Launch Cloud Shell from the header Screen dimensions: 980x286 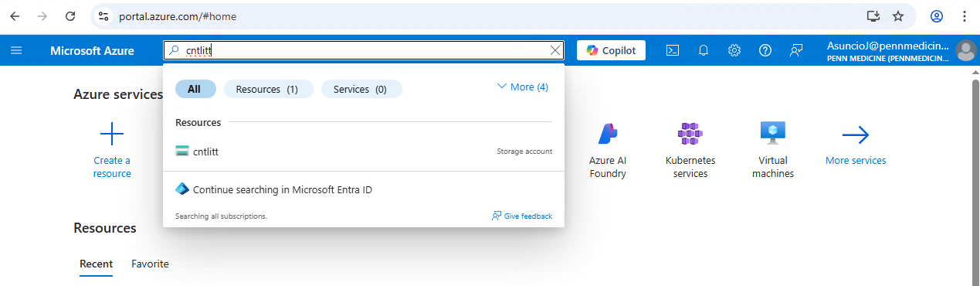pyautogui.click(x=673, y=50)
